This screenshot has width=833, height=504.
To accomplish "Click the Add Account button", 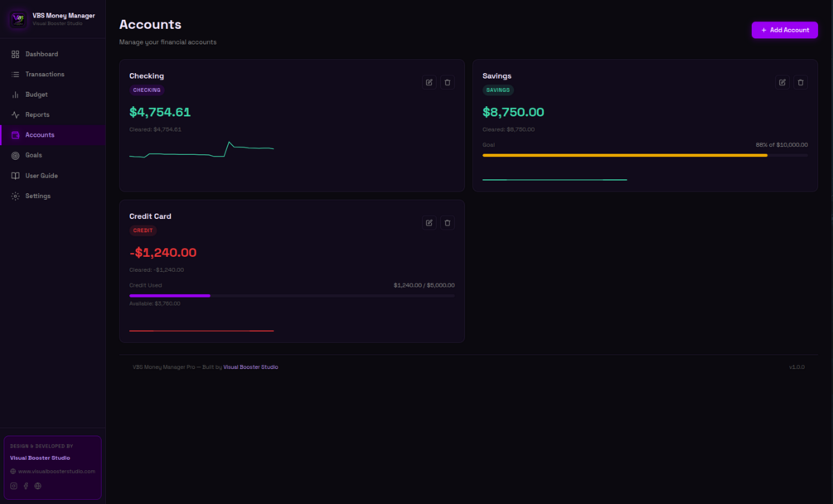I will click(785, 30).
